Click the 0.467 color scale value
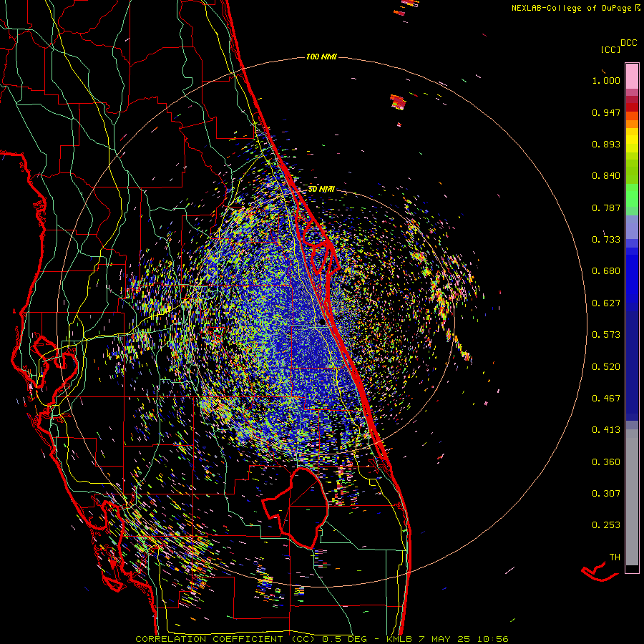644x644 pixels. point(606,399)
